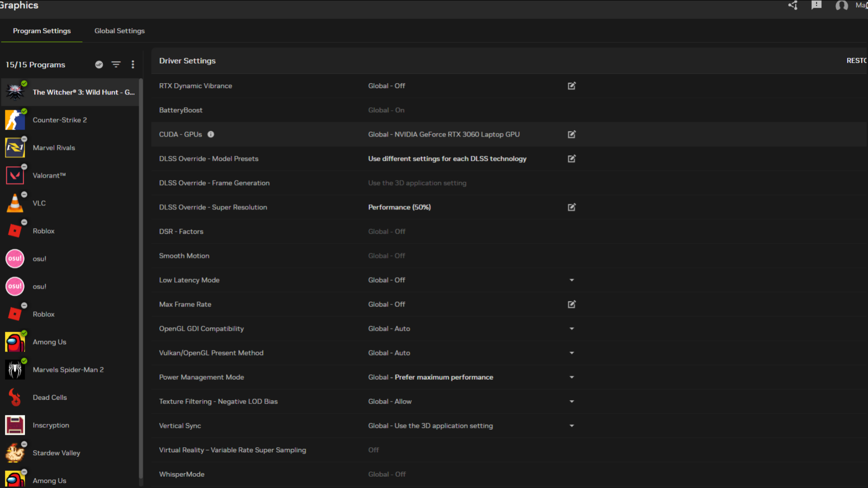Open the feedback notification icon
The width and height of the screenshot is (868, 488).
(x=816, y=5)
